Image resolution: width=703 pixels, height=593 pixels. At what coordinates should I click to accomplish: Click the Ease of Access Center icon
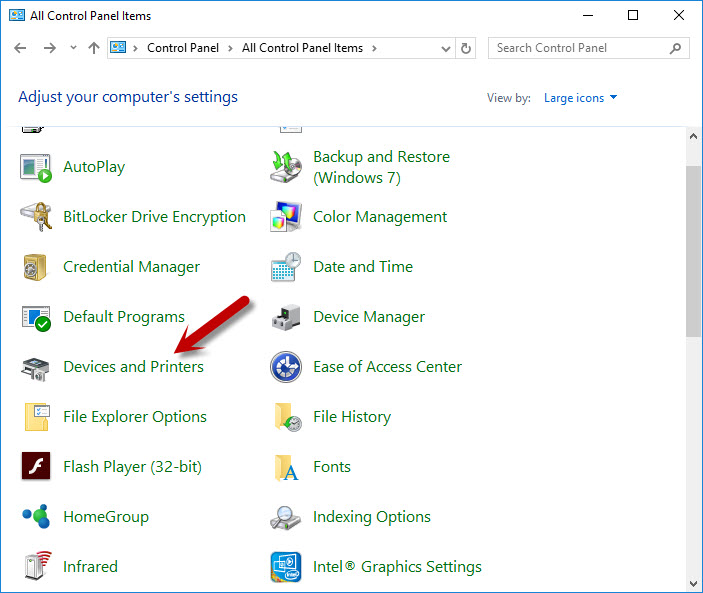[x=286, y=367]
